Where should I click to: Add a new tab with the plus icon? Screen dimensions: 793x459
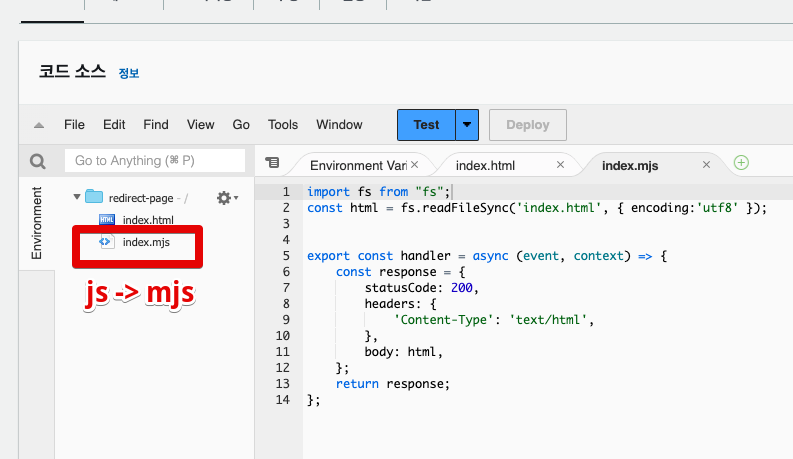741,162
